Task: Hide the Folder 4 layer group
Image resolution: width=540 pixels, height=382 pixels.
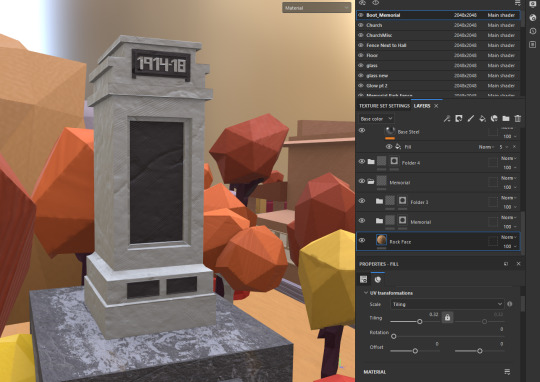Action: click(362, 161)
